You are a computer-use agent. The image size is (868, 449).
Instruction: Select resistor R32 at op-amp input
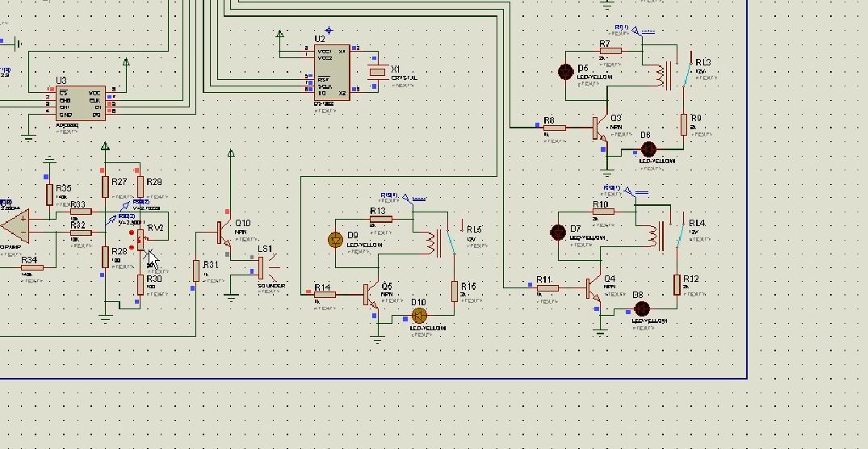[81, 233]
